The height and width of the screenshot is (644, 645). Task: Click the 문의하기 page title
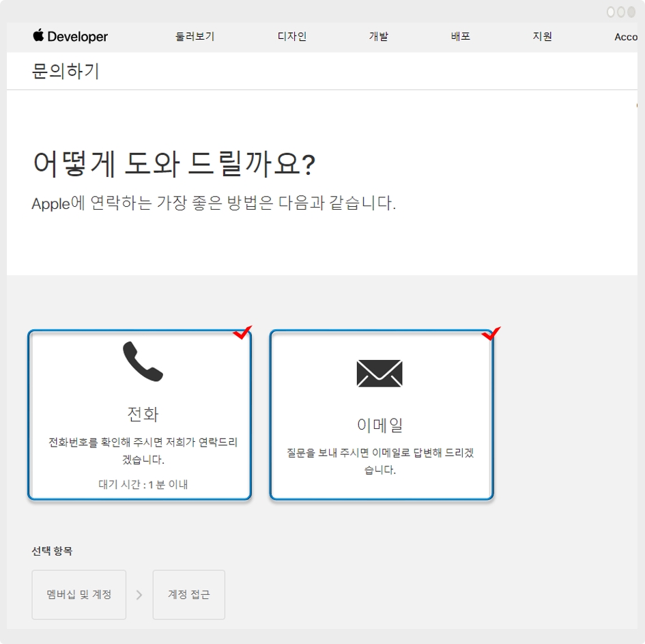click(66, 71)
